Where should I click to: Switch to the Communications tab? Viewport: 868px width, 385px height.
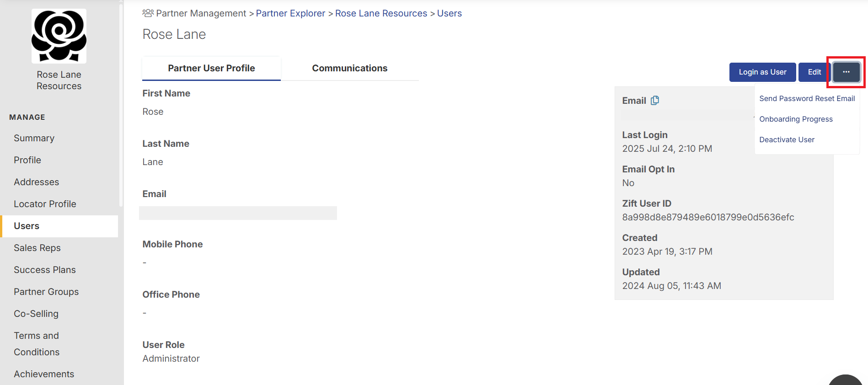[x=350, y=68]
